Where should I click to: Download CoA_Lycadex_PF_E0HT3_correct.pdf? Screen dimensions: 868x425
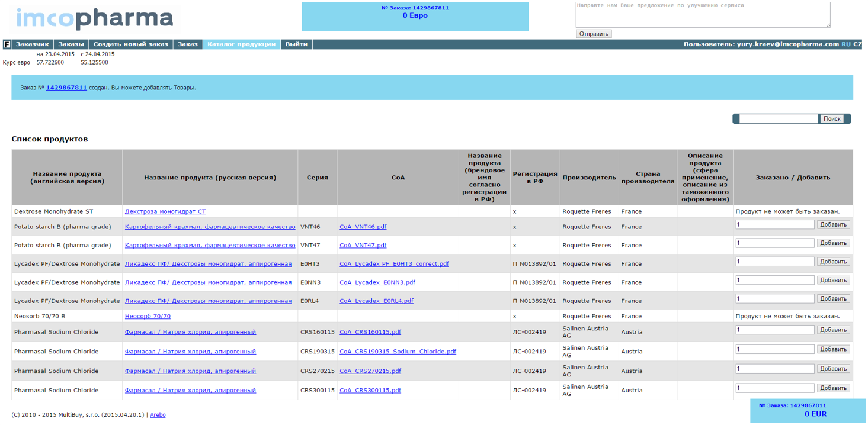coord(394,264)
